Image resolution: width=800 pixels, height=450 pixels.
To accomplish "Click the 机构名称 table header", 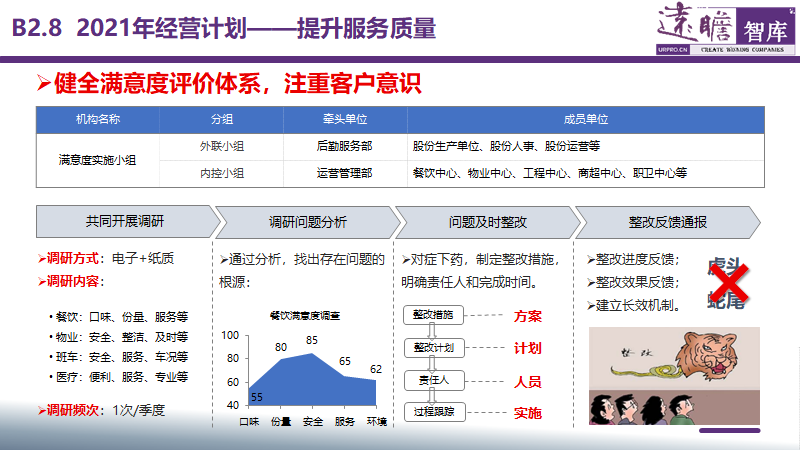I will [x=98, y=119].
